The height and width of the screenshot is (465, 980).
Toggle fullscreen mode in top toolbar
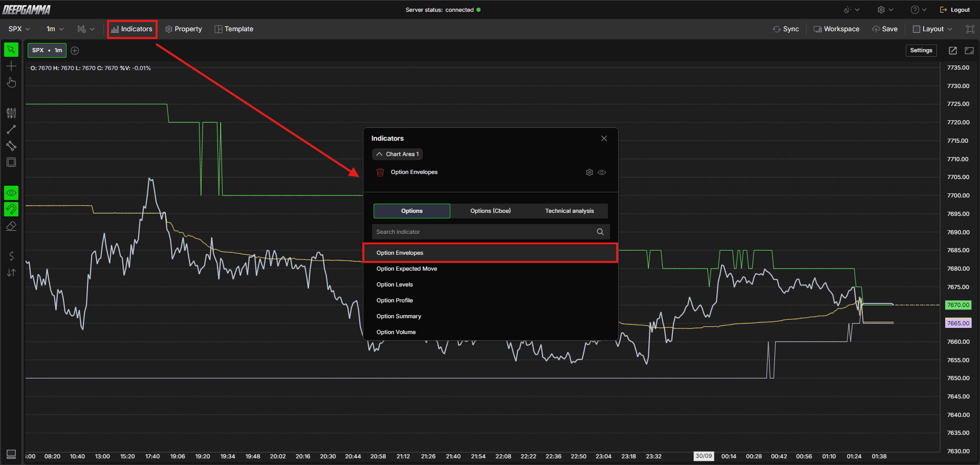tap(970, 29)
